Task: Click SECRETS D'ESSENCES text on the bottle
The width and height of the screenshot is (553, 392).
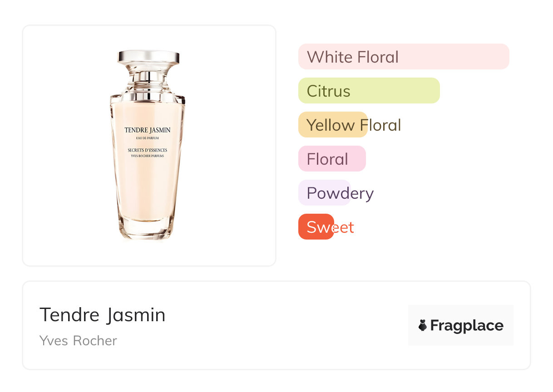Action: (x=147, y=150)
